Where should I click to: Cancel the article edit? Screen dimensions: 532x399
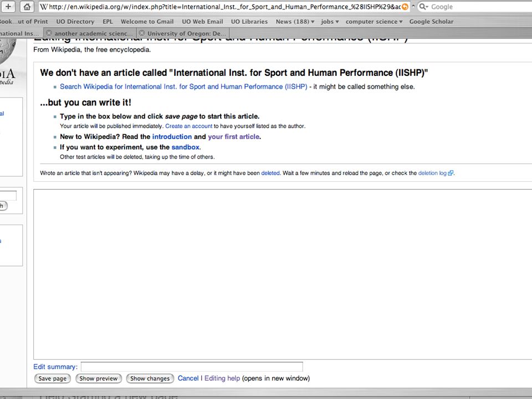tap(188, 378)
